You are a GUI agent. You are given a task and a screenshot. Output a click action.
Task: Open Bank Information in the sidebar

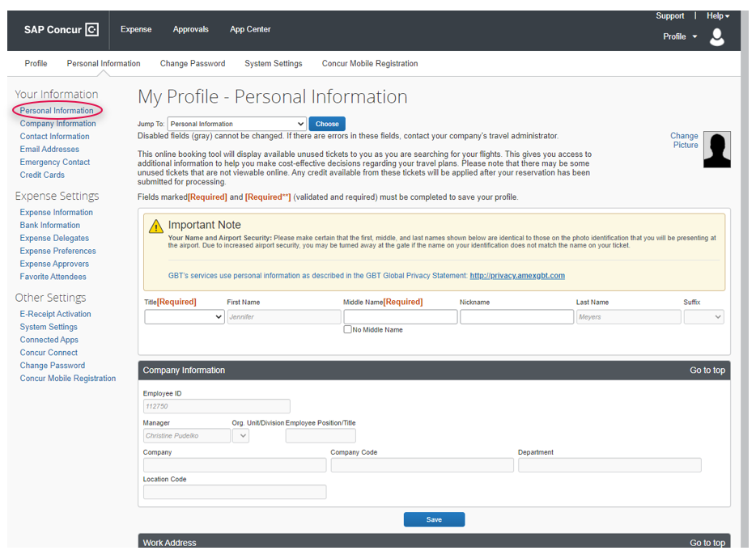click(x=49, y=225)
